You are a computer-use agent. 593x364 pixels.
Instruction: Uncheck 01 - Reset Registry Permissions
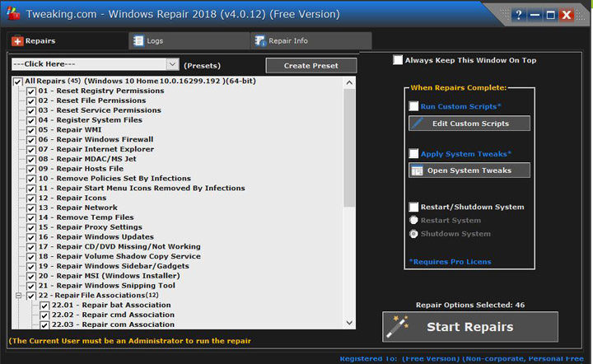pyautogui.click(x=31, y=91)
